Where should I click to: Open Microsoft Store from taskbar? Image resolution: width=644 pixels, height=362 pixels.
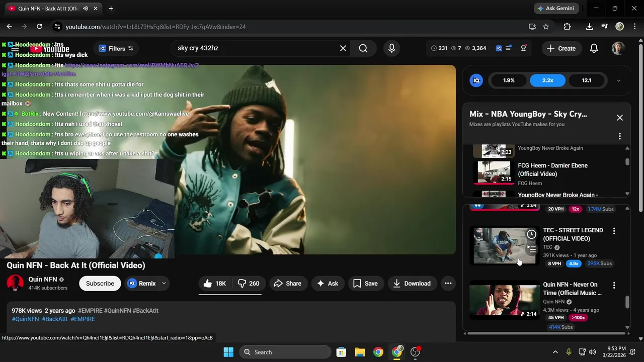pyautogui.click(x=341, y=352)
